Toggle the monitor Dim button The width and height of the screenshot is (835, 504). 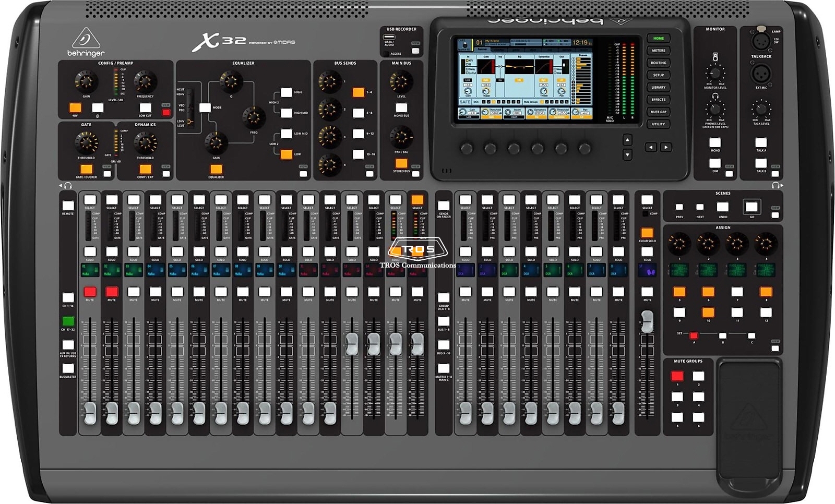tap(715, 163)
